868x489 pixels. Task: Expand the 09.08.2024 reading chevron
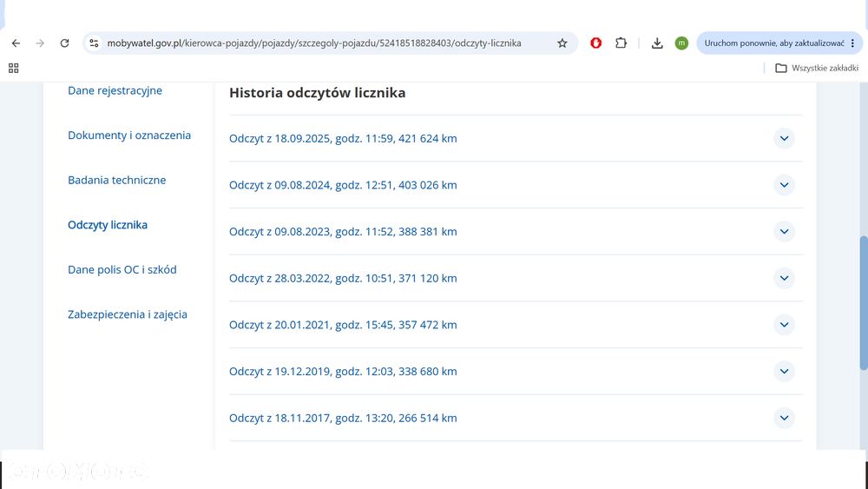[x=784, y=185]
